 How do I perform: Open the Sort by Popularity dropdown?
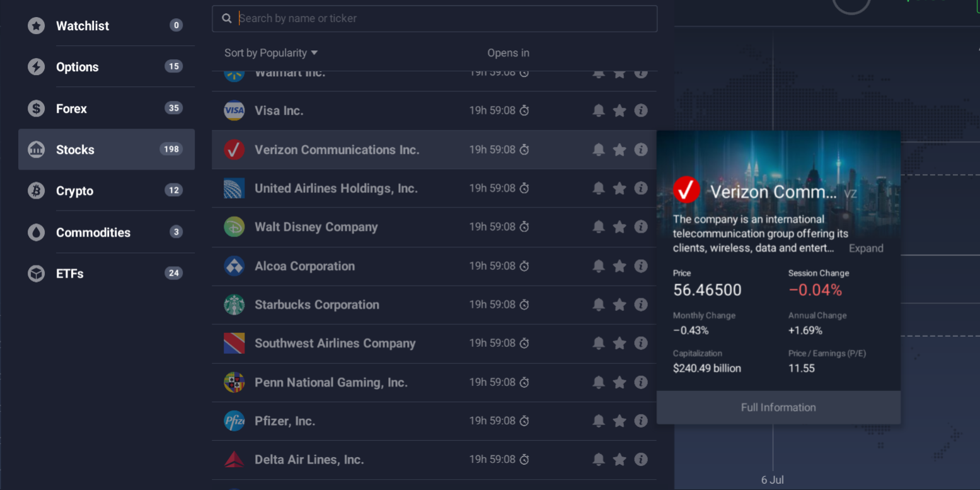click(271, 53)
